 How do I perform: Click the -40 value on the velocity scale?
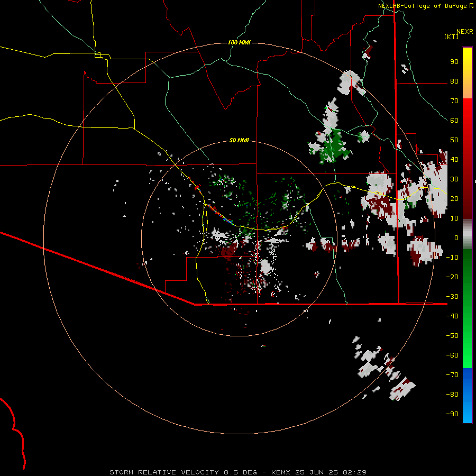coord(452,316)
